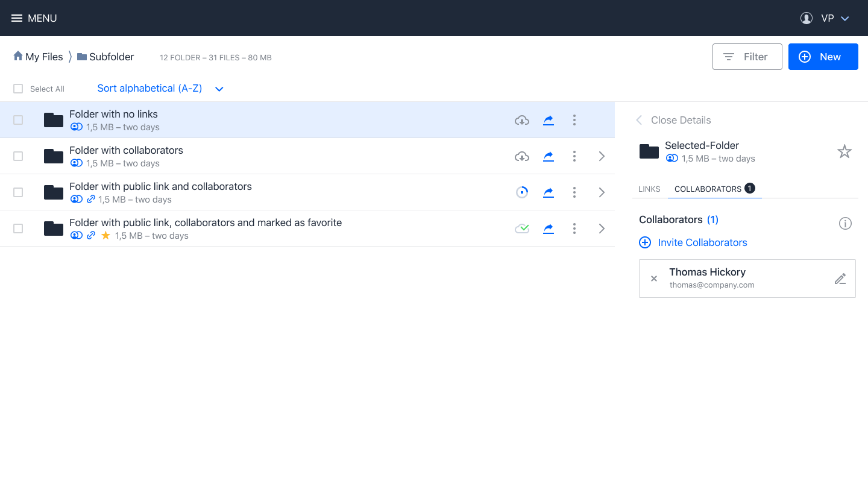Switch to the COLLABORATORS tab
The height and width of the screenshot is (495, 868).
point(715,189)
